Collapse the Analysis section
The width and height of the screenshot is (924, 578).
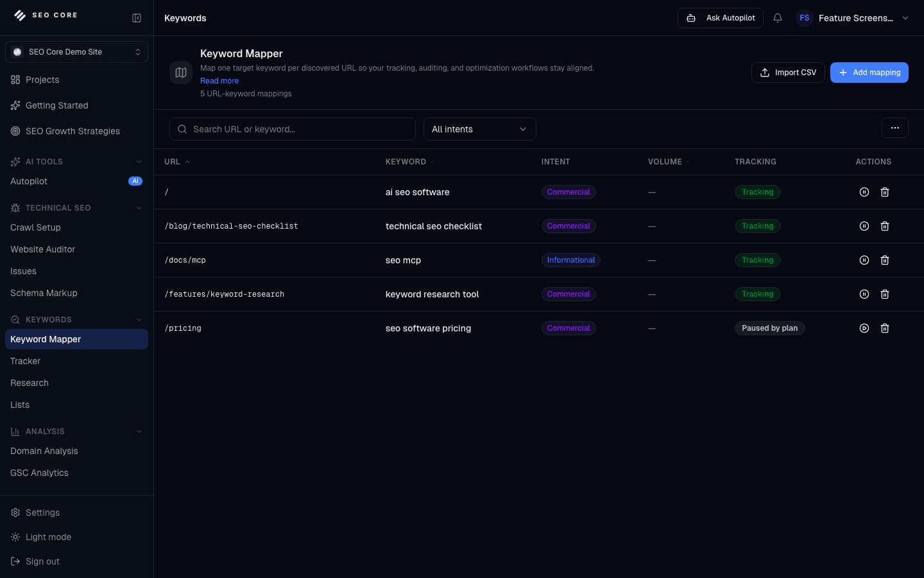[139, 432]
